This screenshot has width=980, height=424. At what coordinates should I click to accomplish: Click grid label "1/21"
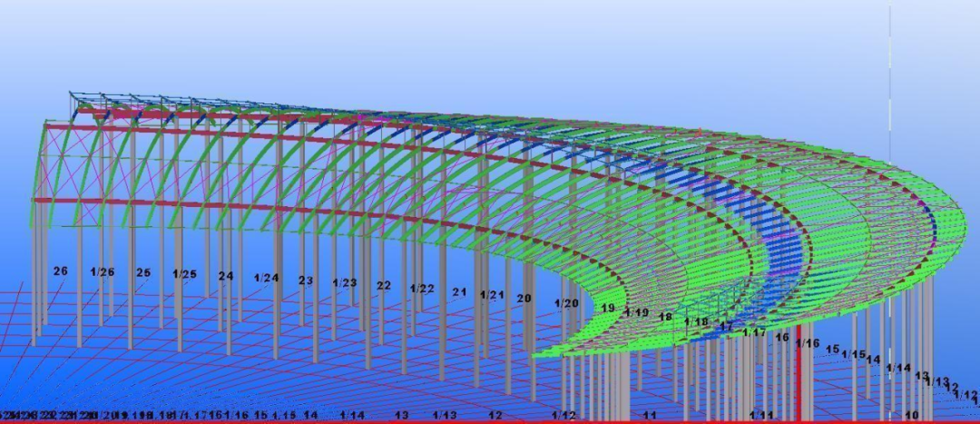(492, 294)
